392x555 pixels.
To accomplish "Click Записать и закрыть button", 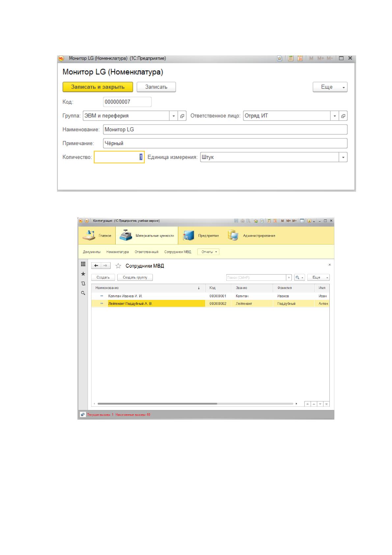I will coord(98,87).
